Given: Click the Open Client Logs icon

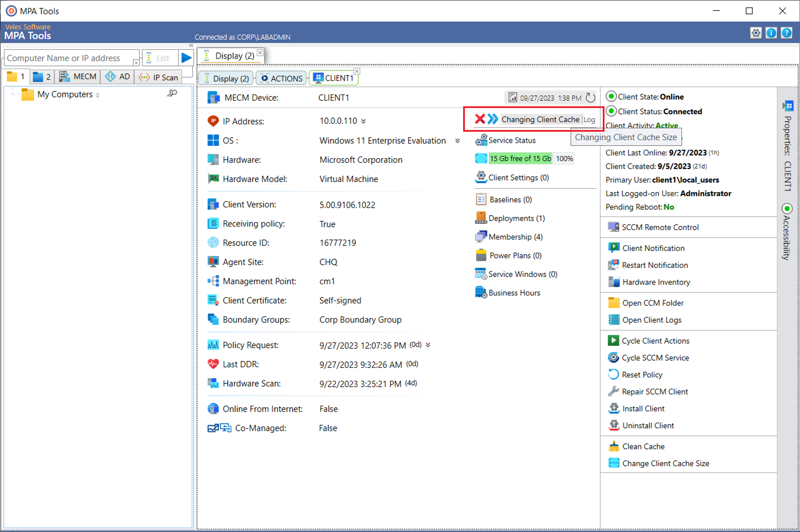Looking at the screenshot, I should (x=614, y=320).
